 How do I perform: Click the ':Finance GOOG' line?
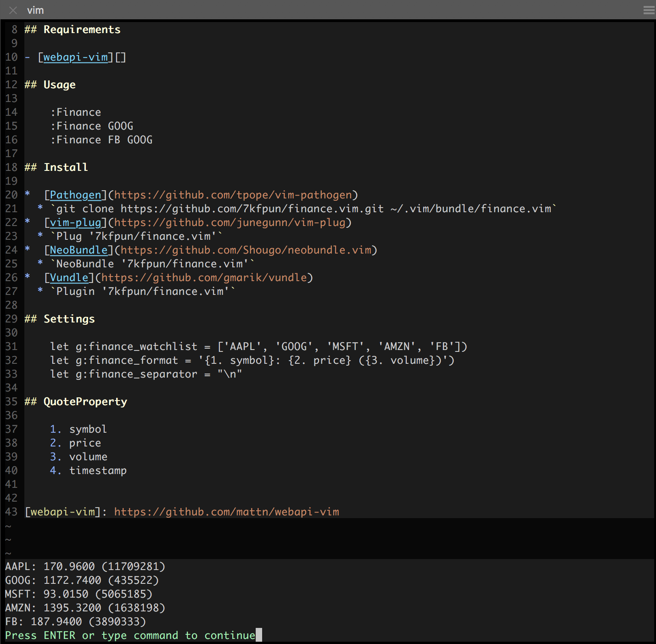pyautogui.click(x=92, y=126)
